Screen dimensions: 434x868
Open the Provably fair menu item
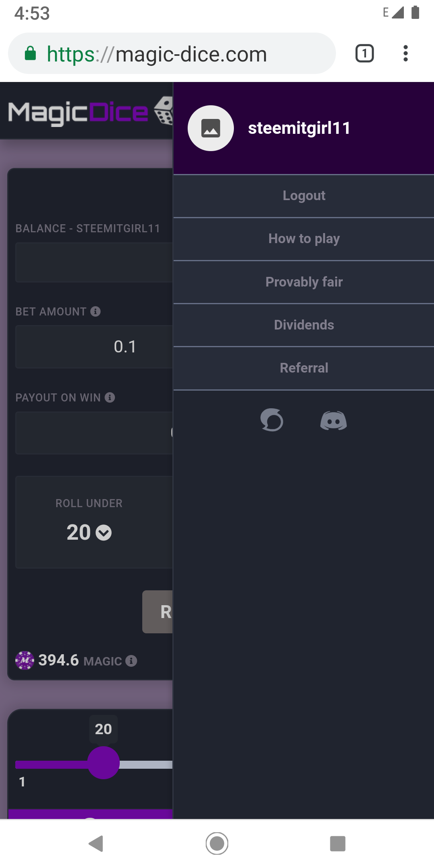pyautogui.click(x=304, y=282)
